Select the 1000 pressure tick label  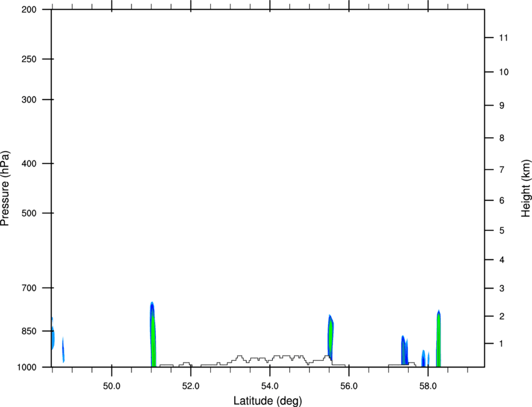click(x=27, y=367)
